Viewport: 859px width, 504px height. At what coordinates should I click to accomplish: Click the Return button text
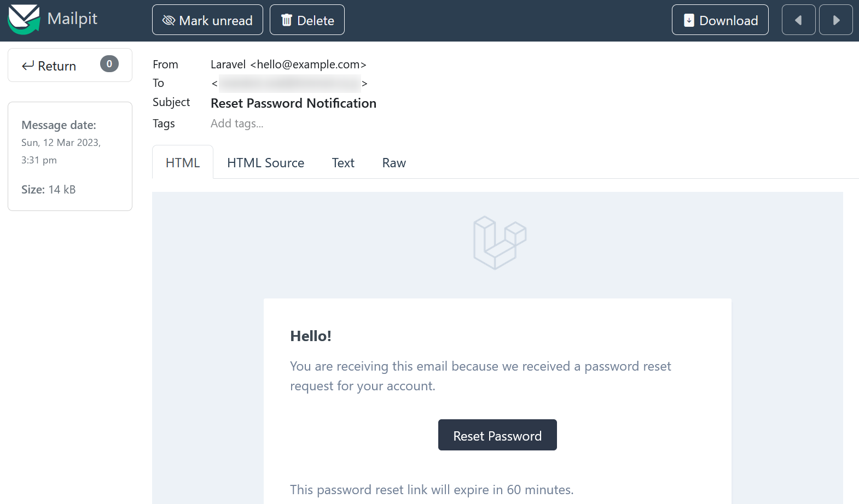(x=57, y=66)
